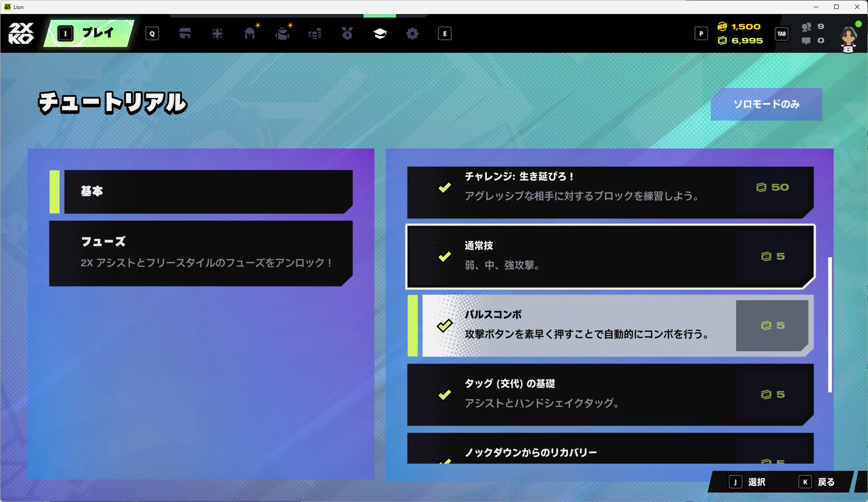Click the checkmark on 通常技 row
Screen dimensions: 868x502
[445, 256]
